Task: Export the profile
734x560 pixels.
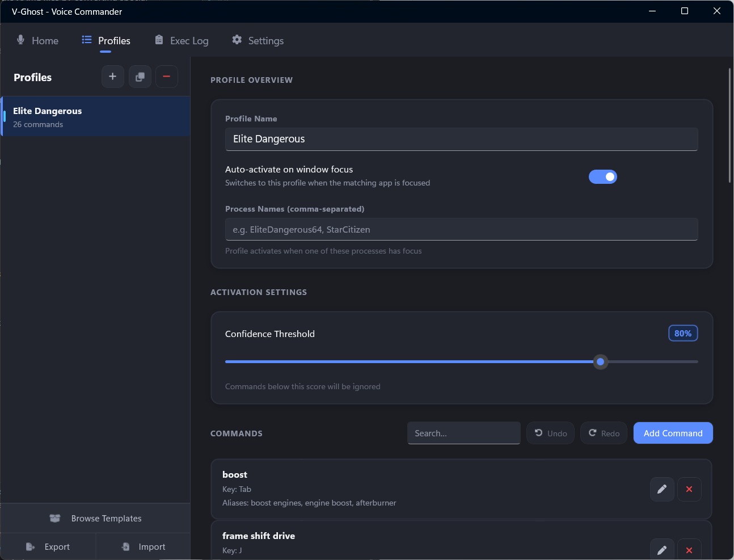Action: [x=48, y=546]
